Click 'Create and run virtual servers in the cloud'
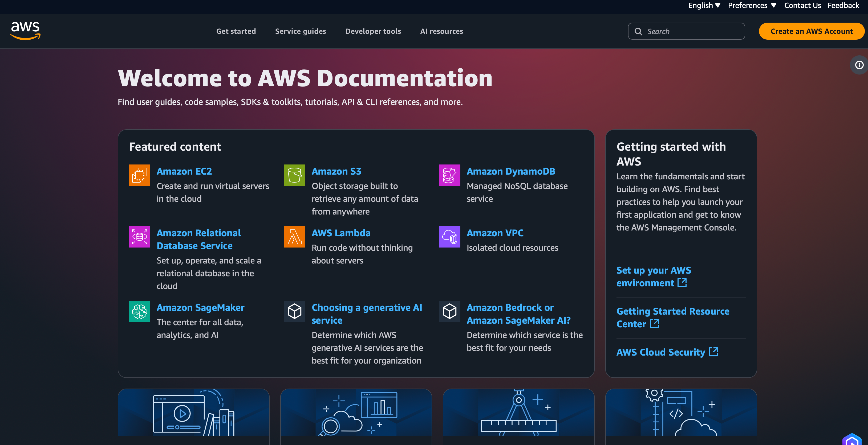 click(213, 192)
